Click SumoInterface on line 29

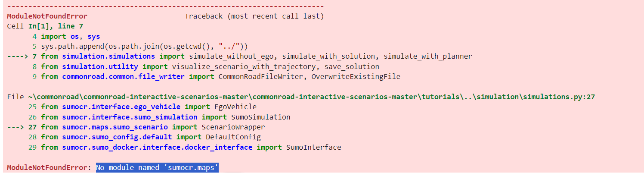pyautogui.click(x=313, y=148)
